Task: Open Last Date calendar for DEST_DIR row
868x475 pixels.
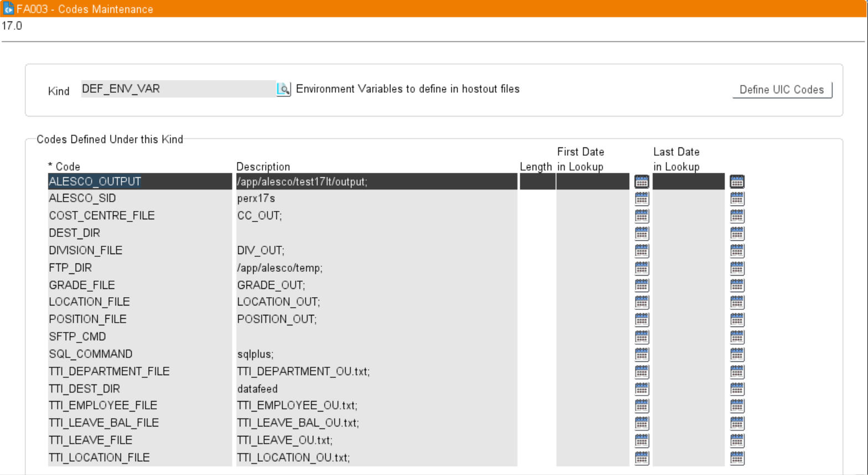Action: [737, 233]
